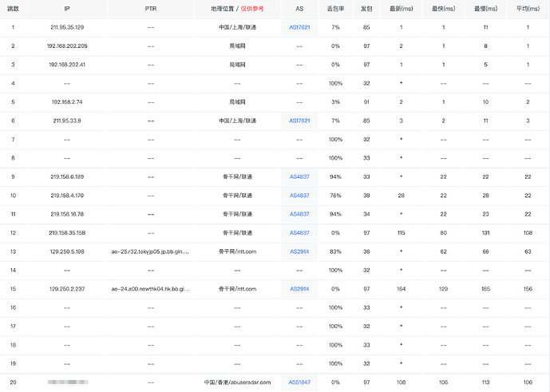Click the 平均(ms) column header

(528, 9)
